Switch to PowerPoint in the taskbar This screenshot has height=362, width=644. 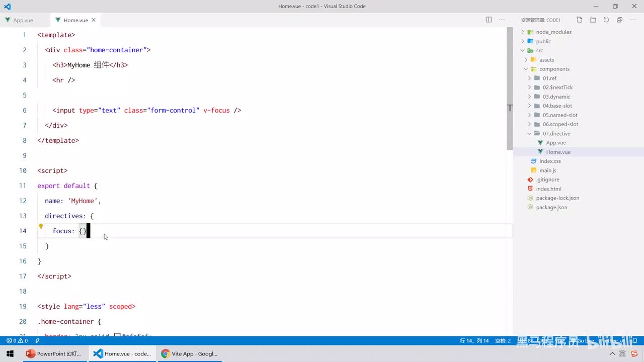53,353
